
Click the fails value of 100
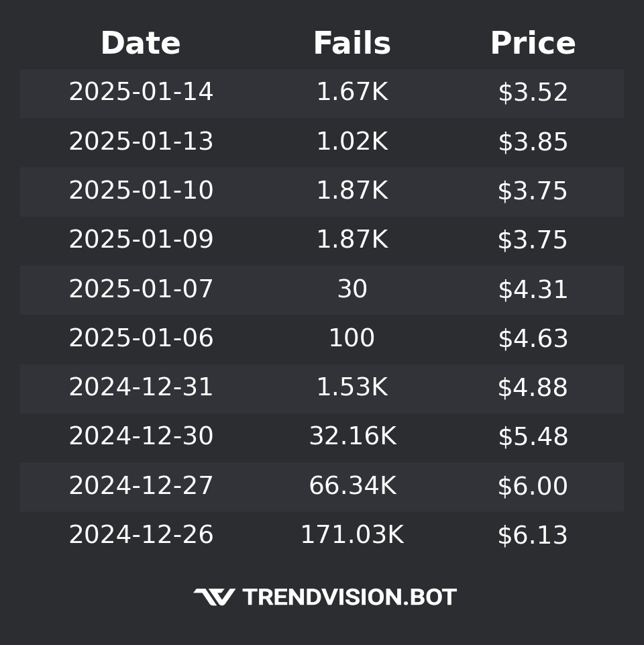coord(352,338)
